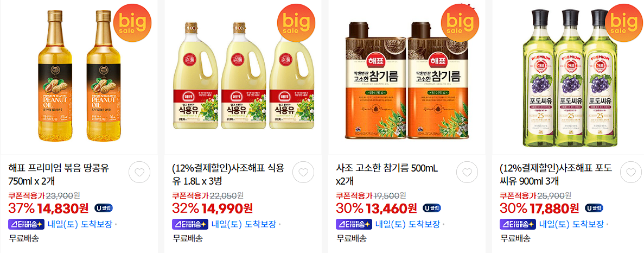This screenshot has height=253, width=644.
Task: Click the U클럽 badge next to 14,830원
Action: (104, 208)
